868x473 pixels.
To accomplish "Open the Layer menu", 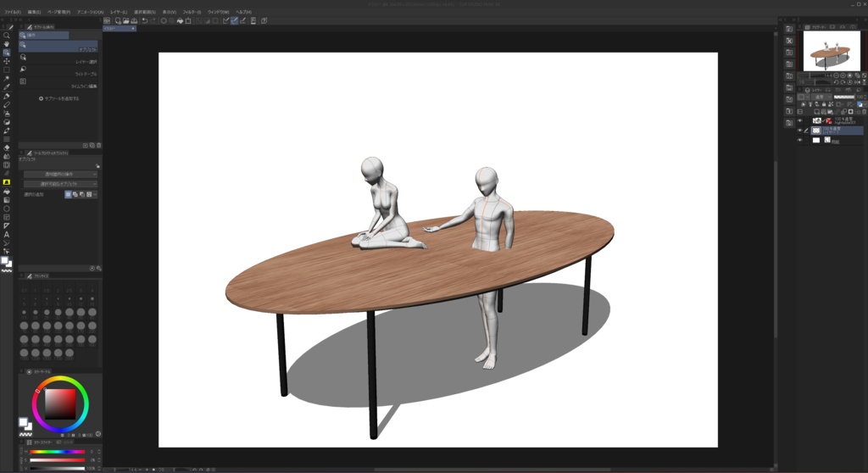I will click(119, 12).
